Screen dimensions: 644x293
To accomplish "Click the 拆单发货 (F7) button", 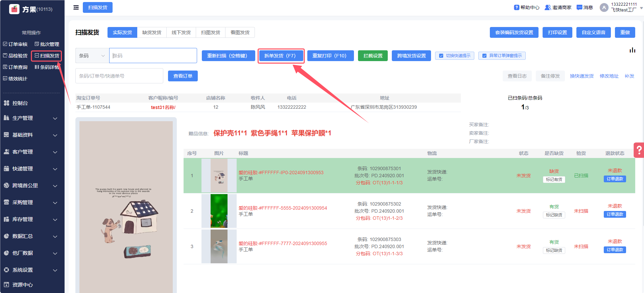I will click(280, 56).
